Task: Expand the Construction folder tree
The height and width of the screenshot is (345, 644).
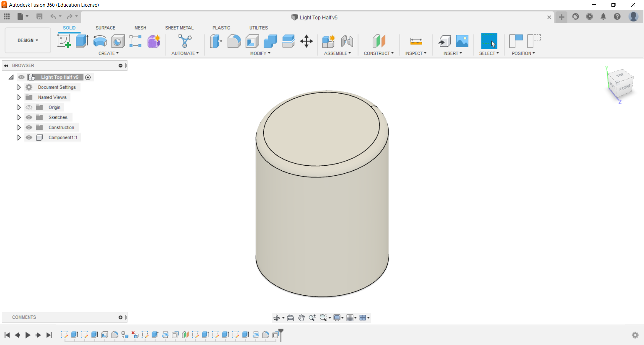Action: 18,127
